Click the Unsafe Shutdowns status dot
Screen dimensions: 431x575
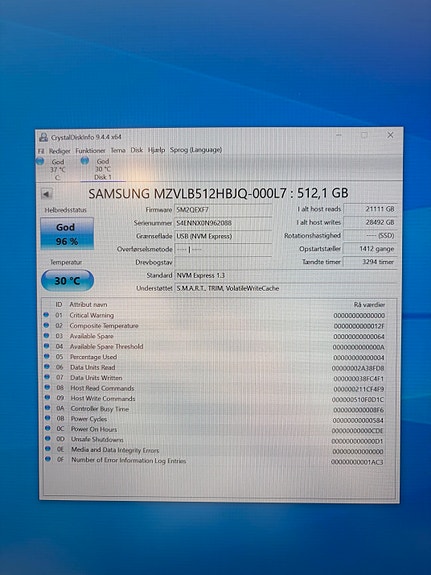coord(48,438)
